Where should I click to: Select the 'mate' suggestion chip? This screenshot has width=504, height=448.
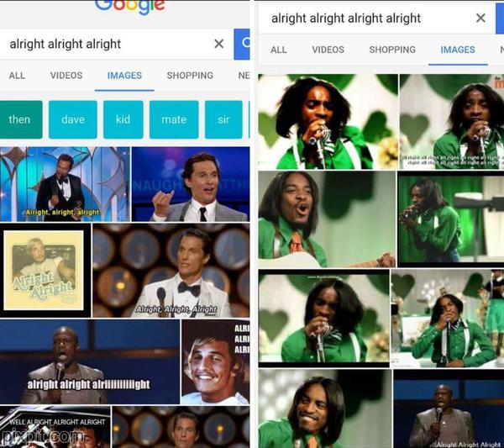pos(174,119)
